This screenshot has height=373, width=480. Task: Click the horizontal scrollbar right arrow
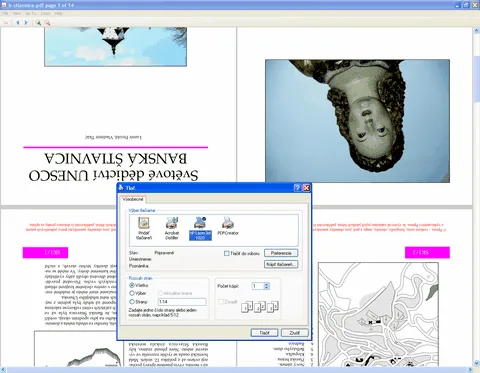pyautogui.click(x=470, y=370)
